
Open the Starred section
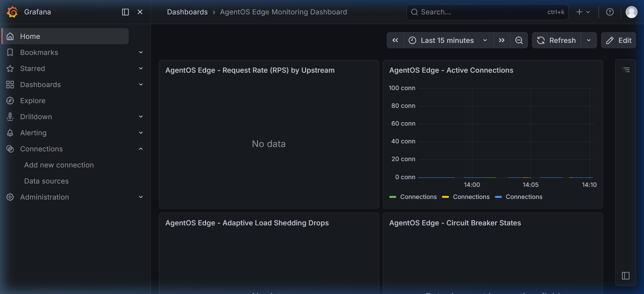coord(33,69)
